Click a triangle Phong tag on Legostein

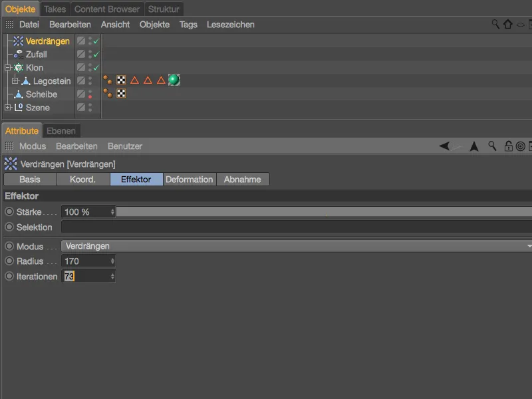[x=136, y=80]
